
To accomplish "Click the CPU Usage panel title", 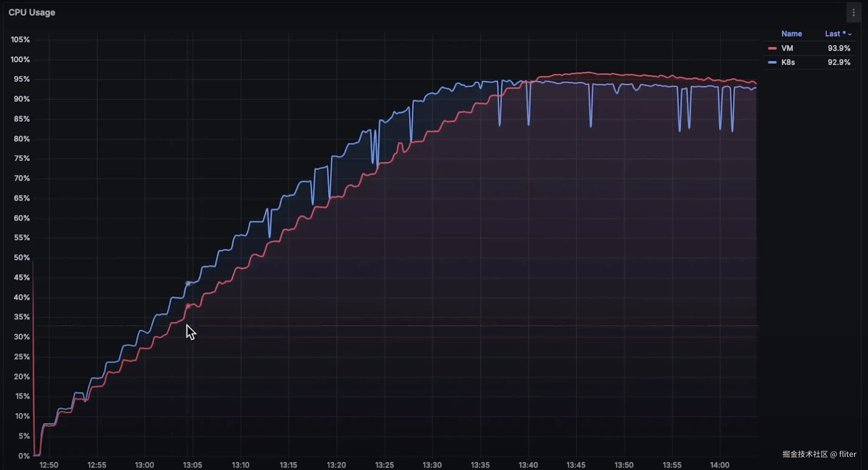I will [32, 12].
